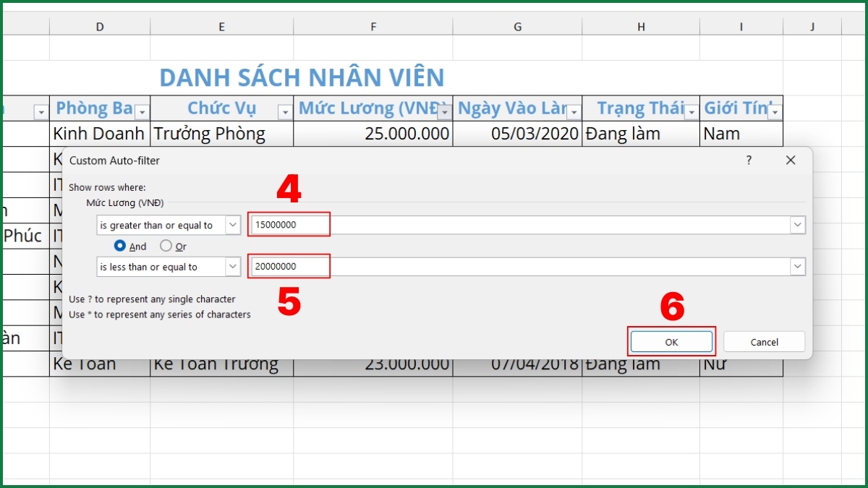Open the Ngày Vào Làm filter icon
Image resolution: width=868 pixels, height=488 pixels.
pyautogui.click(x=572, y=111)
